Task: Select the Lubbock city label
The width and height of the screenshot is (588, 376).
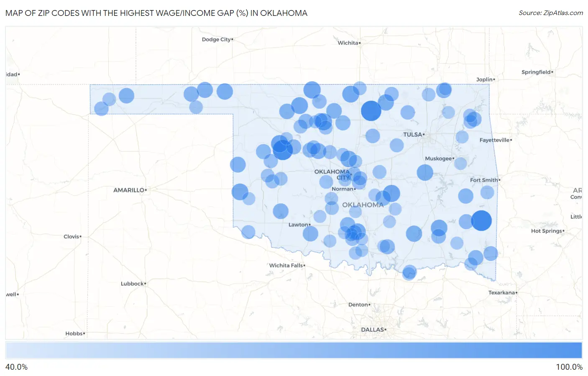Action: pyautogui.click(x=132, y=284)
